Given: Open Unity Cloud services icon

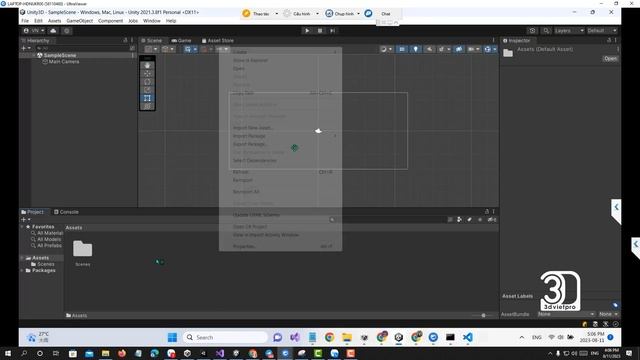Looking at the screenshot, I should [53, 31].
